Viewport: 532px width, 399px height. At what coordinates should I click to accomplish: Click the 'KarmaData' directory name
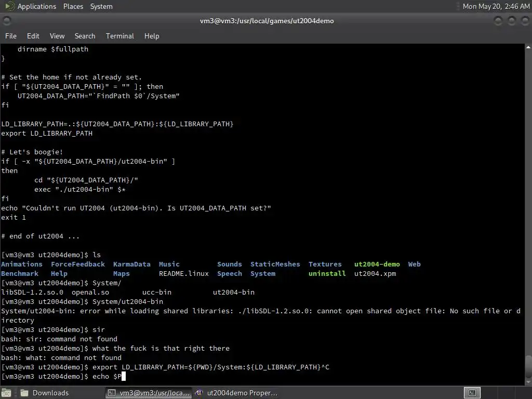(131, 264)
